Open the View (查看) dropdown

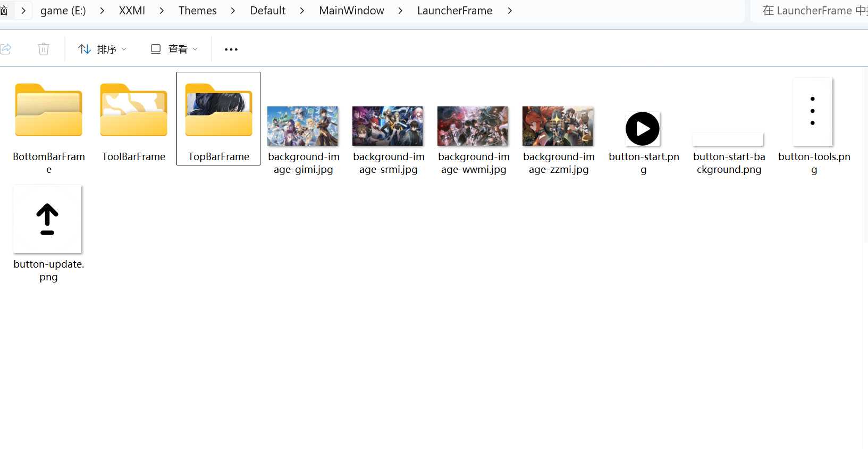click(x=174, y=49)
